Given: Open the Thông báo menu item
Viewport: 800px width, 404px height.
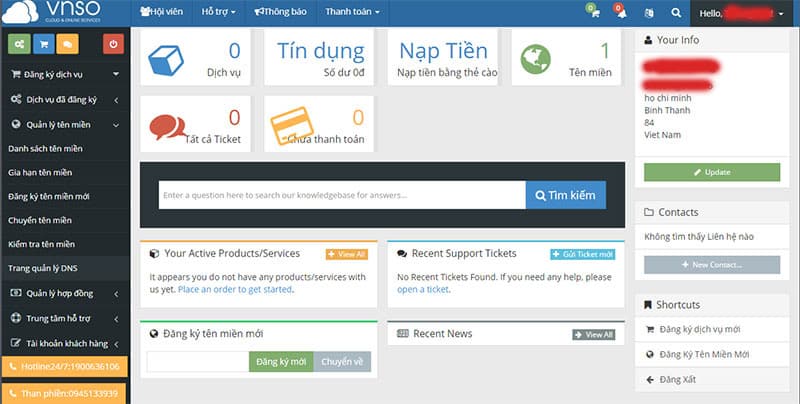Looking at the screenshot, I should pos(281,12).
